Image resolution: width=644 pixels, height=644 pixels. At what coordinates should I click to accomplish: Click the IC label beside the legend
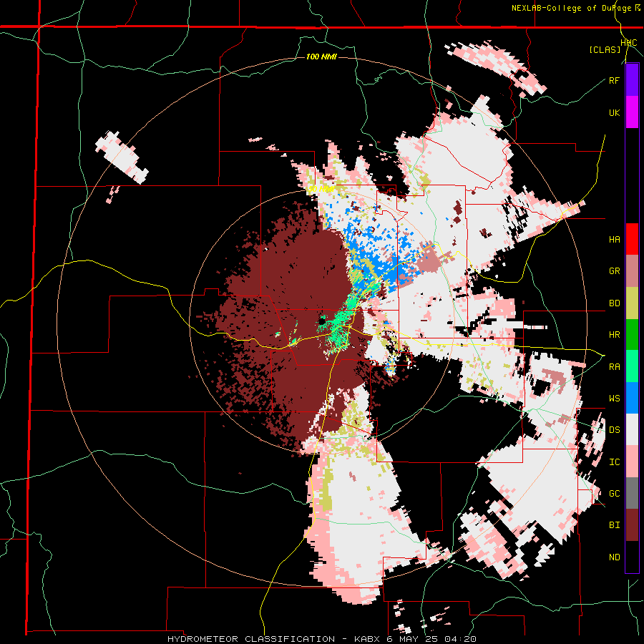[x=614, y=462]
